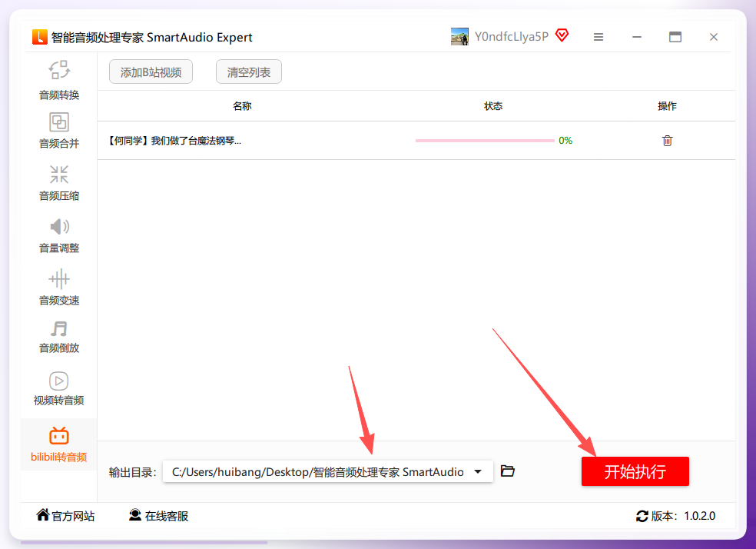The height and width of the screenshot is (549, 756).
Task: Contact 在线客服 online support
Action: click(158, 516)
